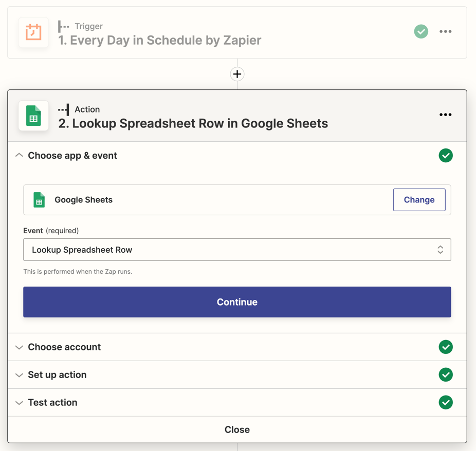Click the Choose account green checkmark
The height and width of the screenshot is (451, 476).
(x=446, y=347)
